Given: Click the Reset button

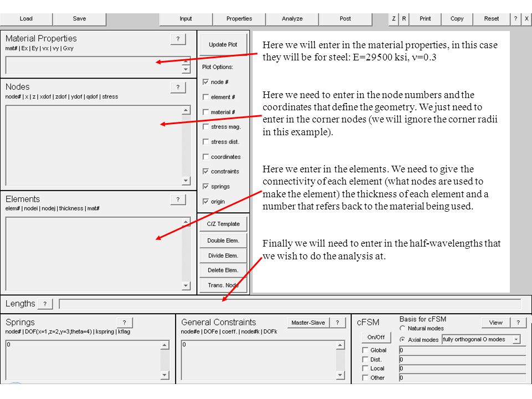Looking at the screenshot, I should pos(492,19).
